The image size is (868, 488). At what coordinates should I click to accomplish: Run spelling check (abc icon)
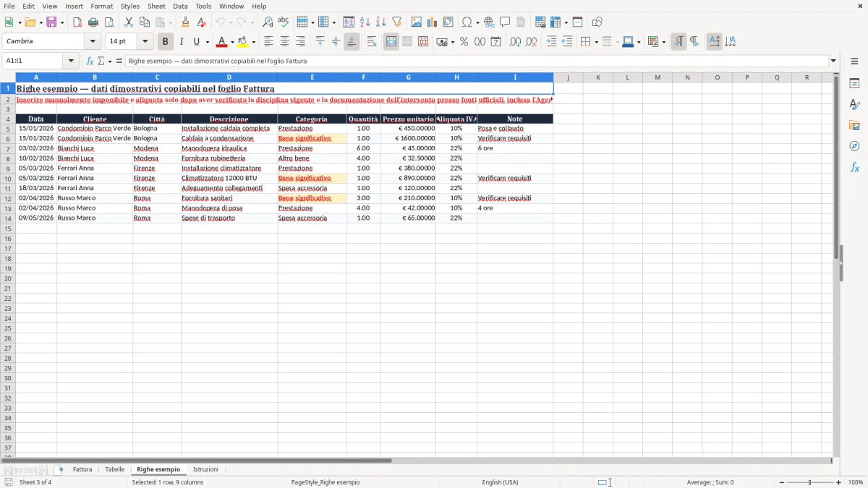pyautogui.click(x=284, y=22)
